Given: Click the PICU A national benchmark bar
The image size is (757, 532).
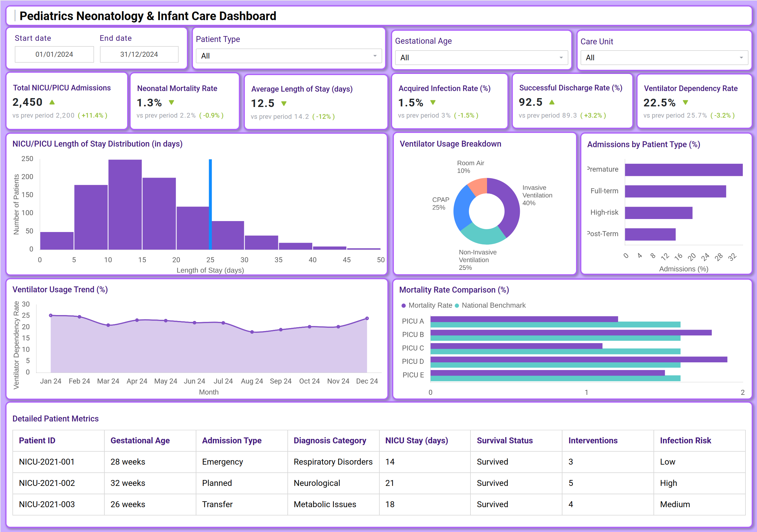Looking at the screenshot, I should [556, 325].
